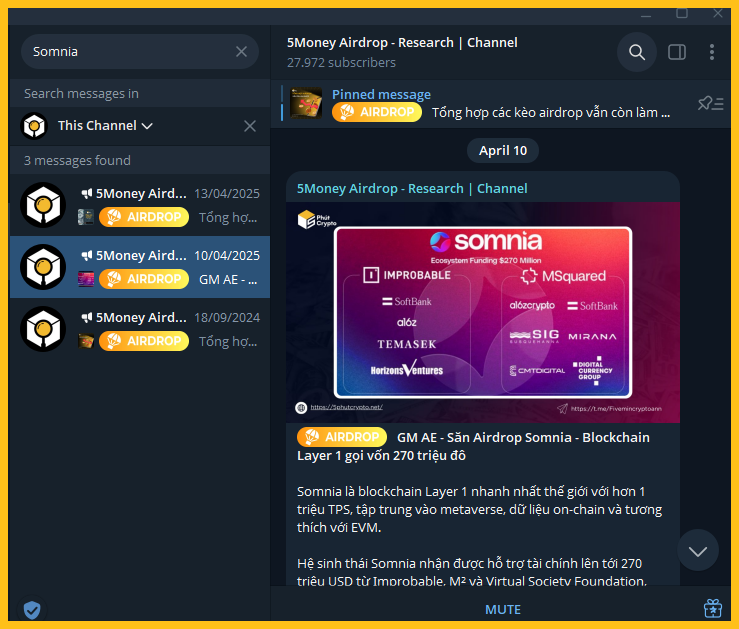The height and width of the screenshot is (629, 739).
Task: Click the April 10 date badge
Action: 502,151
